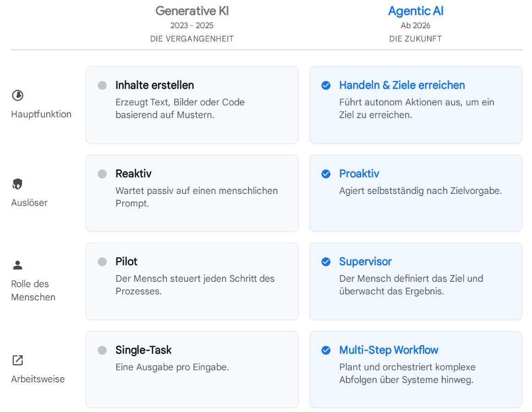Image resolution: width=532 pixels, height=412 pixels.
Task: Click the blue checkmark next to Multi-Step Workflow
Action: pos(326,350)
